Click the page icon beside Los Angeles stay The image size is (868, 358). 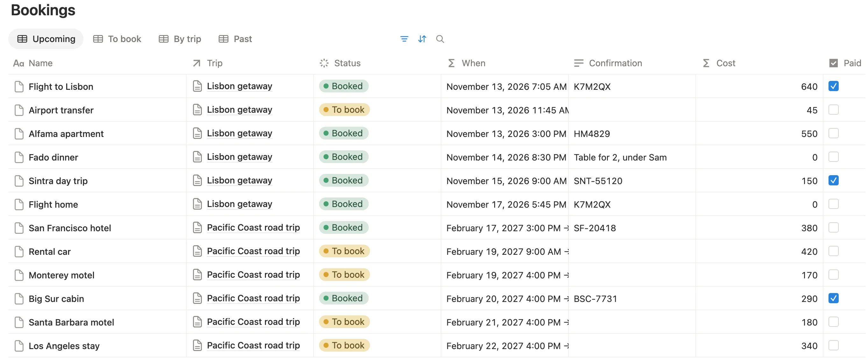[19, 346]
